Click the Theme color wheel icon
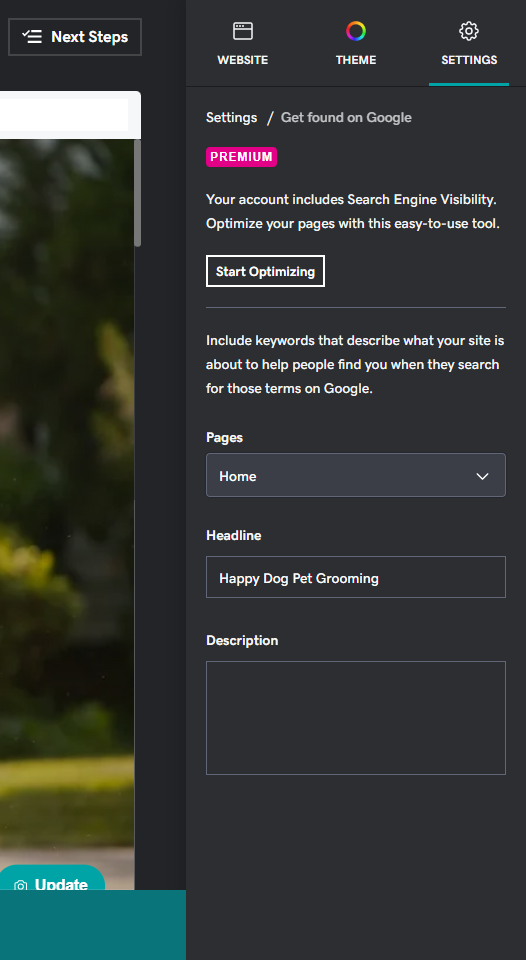Screen dimensions: 526x960 pos(356,31)
